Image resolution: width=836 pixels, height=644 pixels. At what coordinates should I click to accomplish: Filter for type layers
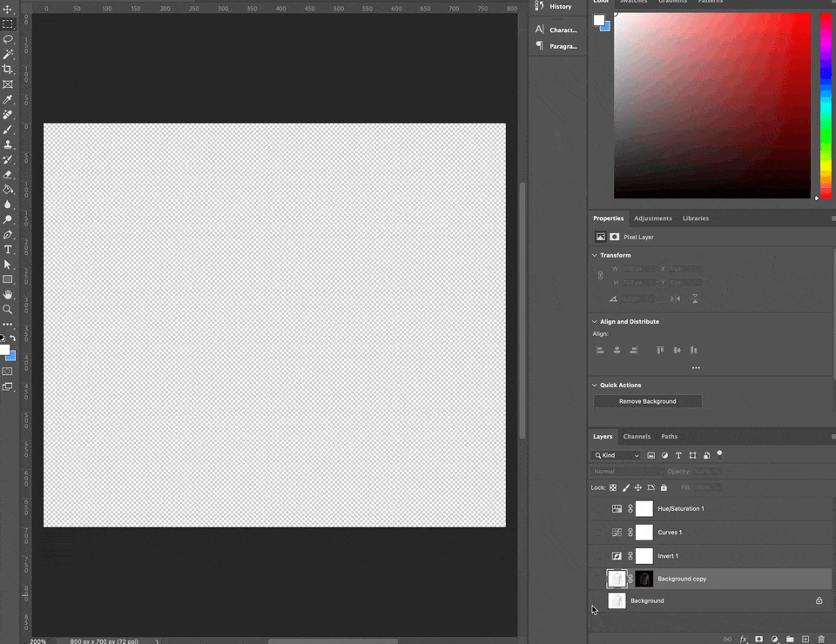coord(678,455)
